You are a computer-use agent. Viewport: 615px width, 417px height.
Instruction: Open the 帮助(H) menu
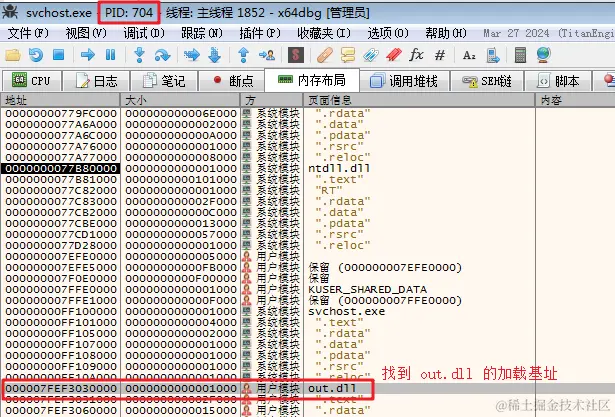(446, 33)
